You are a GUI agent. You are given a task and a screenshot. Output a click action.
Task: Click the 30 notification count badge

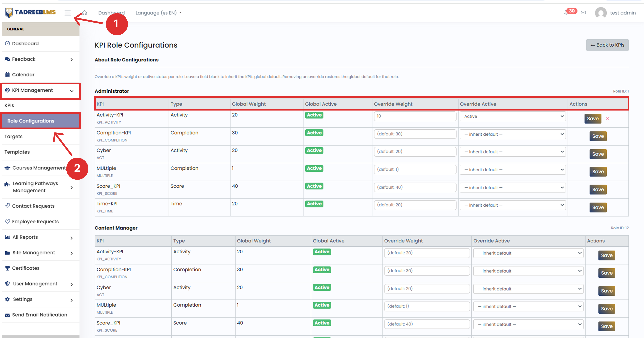(572, 11)
